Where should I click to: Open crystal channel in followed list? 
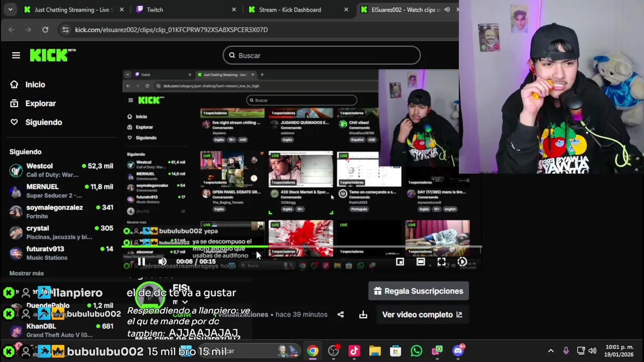tap(61, 232)
